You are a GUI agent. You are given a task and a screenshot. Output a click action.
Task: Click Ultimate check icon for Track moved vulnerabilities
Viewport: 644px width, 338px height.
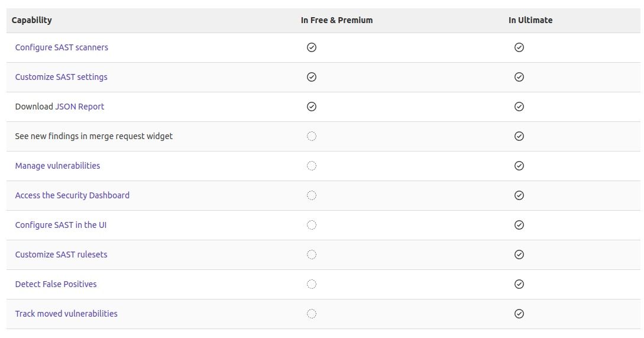click(x=519, y=314)
